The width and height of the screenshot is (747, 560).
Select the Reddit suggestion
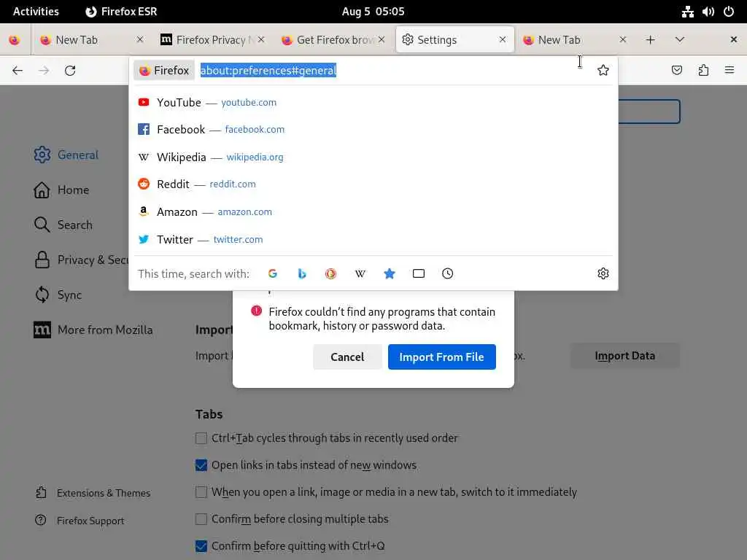click(x=373, y=184)
